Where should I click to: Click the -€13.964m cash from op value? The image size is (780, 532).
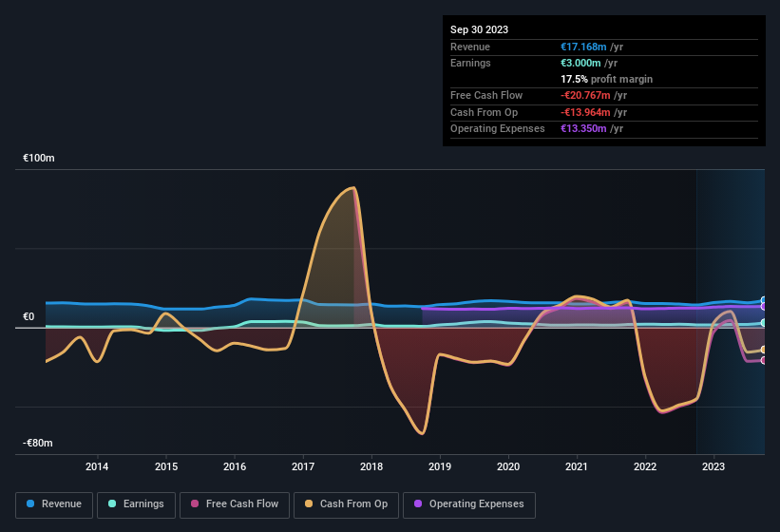point(585,112)
